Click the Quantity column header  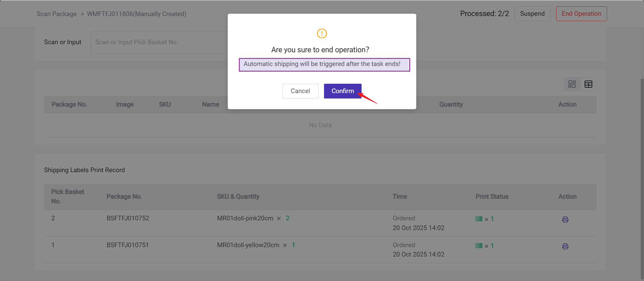click(x=451, y=104)
